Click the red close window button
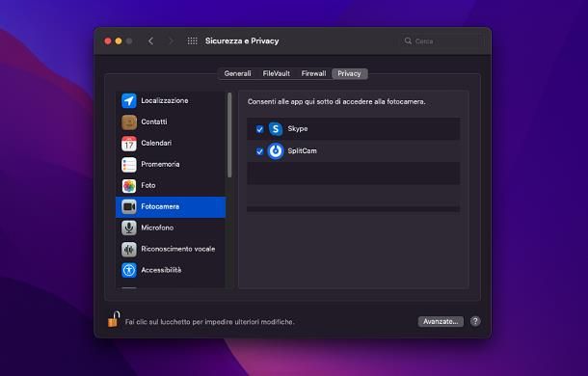588x376 pixels. [108, 40]
